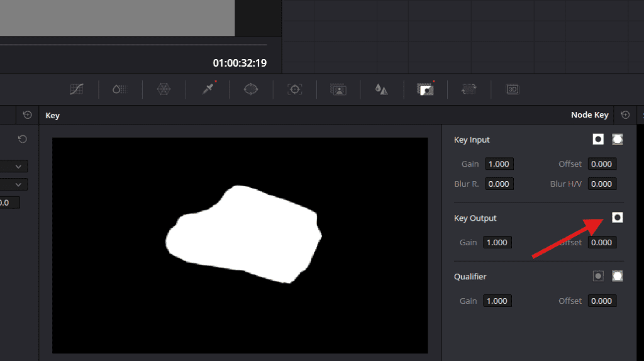Click the Qualifier Gain field
Viewport: 644px width, 361px height.
[x=497, y=301]
